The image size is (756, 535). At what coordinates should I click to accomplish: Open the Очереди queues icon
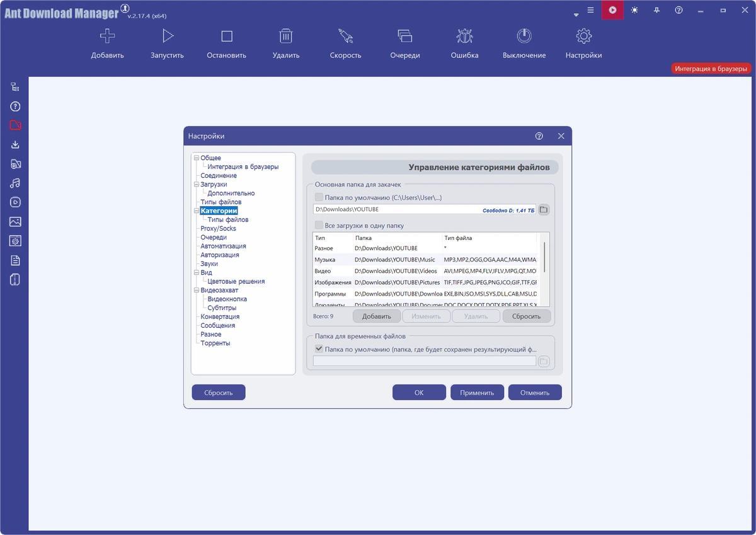405,36
